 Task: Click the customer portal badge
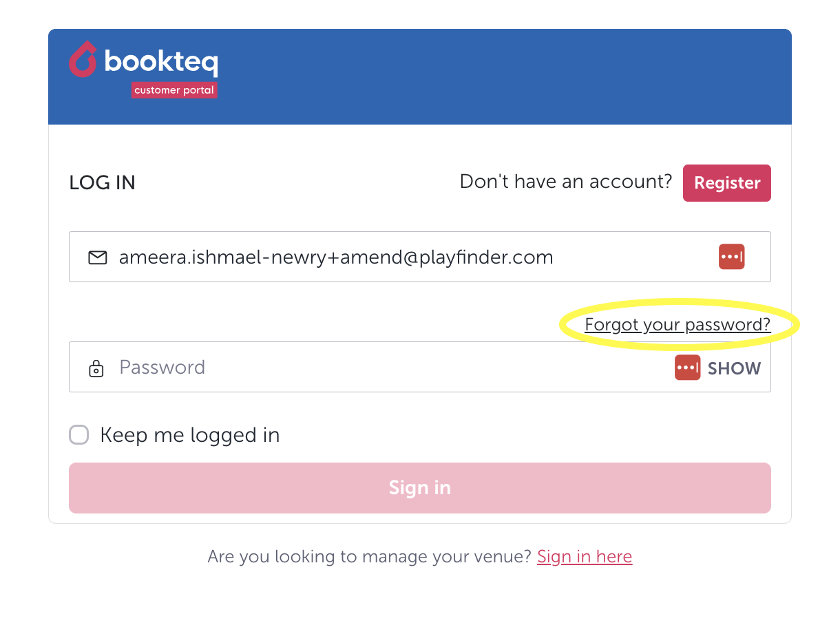174,90
